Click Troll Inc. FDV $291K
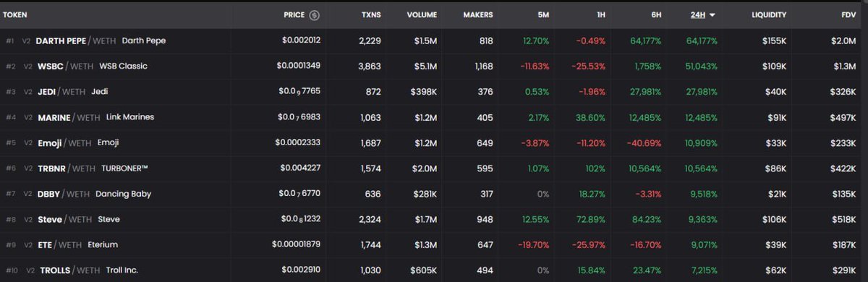The width and height of the screenshot is (868, 282). (844, 270)
